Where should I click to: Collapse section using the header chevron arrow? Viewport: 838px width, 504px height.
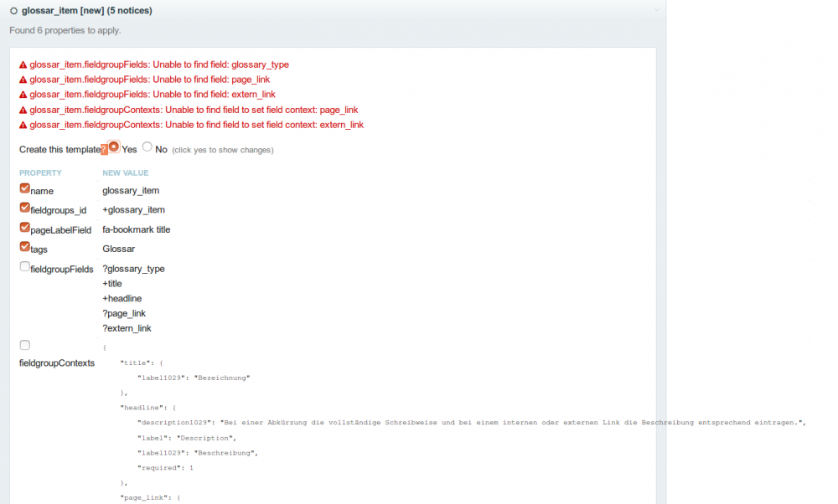click(x=656, y=11)
